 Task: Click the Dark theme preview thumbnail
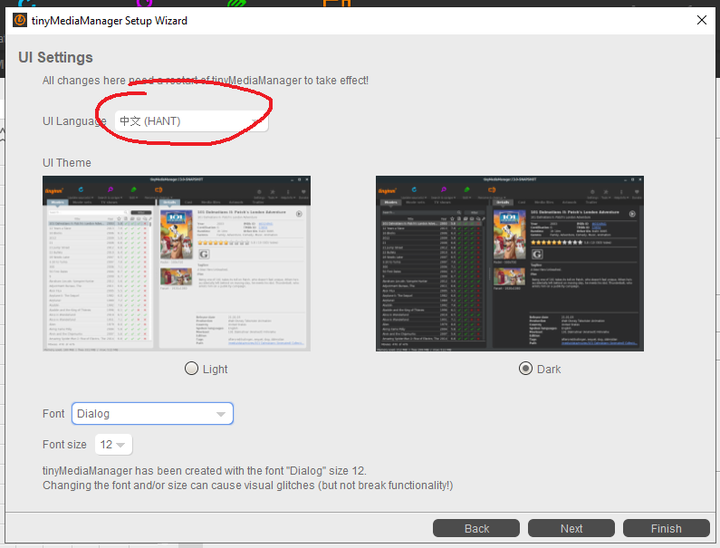510,263
